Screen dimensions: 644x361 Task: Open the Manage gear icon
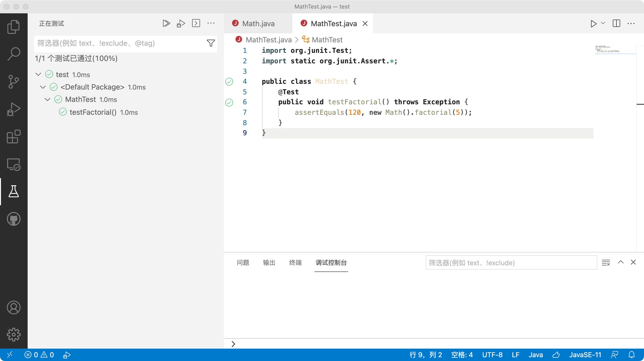[x=14, y=335]
